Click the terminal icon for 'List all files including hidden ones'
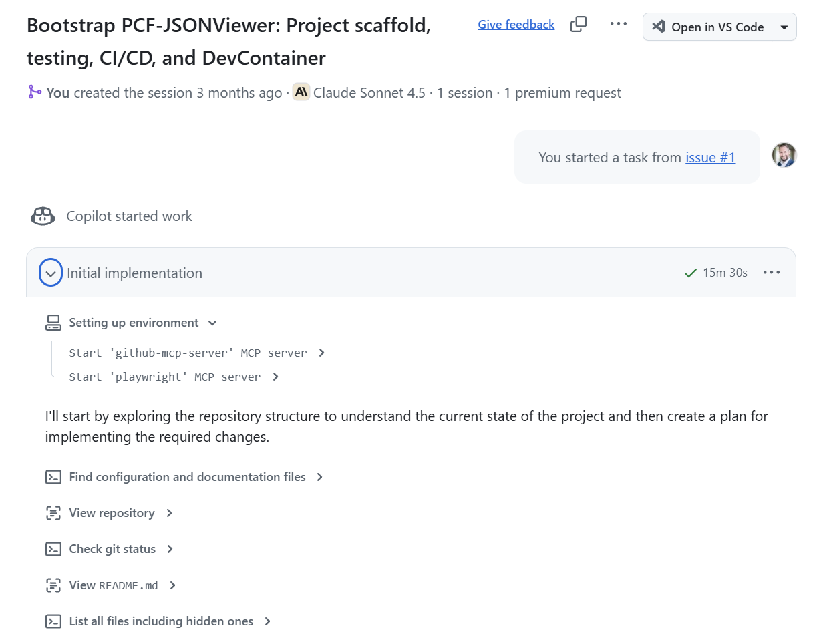This screenshot has width=819, height=644. pos(53,621)
